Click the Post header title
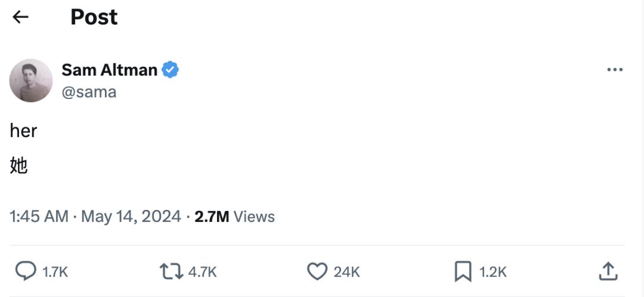This screenshot has width=644, height=297. pyautogui.click(x=94, y=17)
